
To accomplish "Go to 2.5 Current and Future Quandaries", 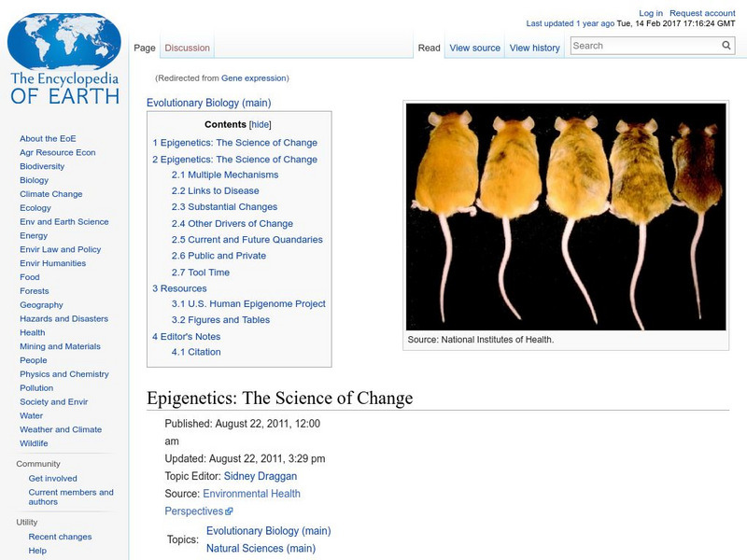I will pyautogui.click(x=247, y=240).
